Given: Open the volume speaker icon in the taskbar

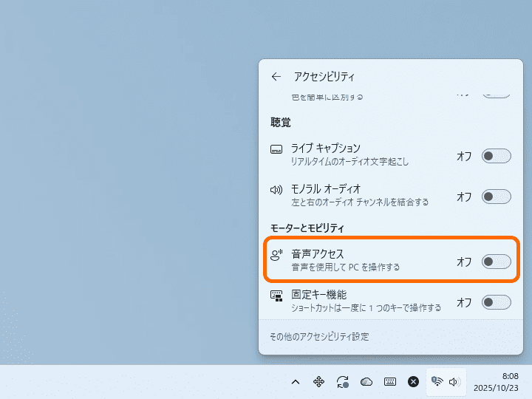Looking at the screenshot, I should [x=454, y=382].
